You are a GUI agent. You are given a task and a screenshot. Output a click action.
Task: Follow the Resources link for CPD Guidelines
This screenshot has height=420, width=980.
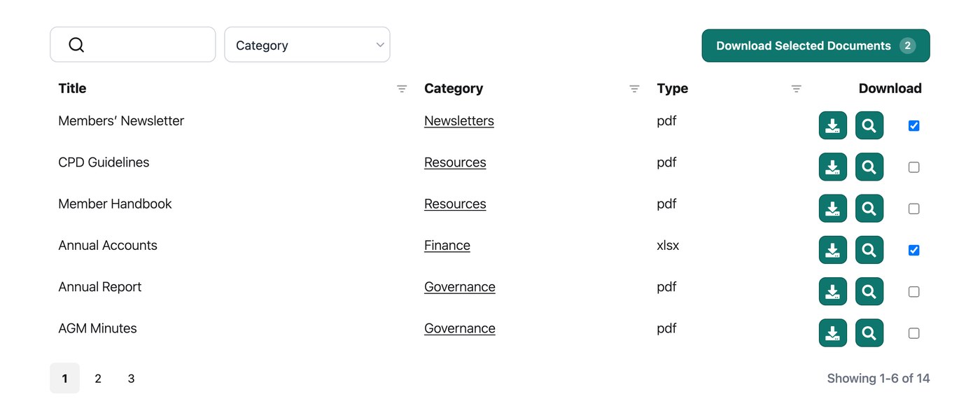pyautogui.click(x=455, y=162)
